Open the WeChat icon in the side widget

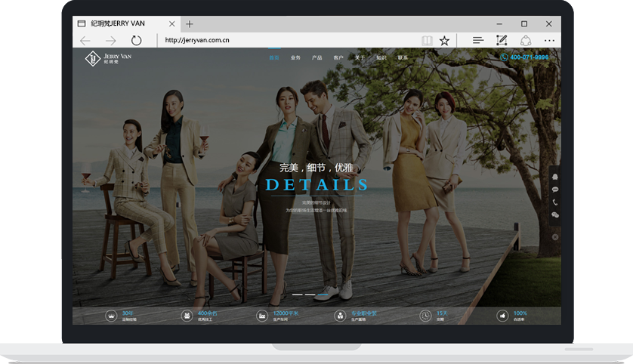coord(555,215)
